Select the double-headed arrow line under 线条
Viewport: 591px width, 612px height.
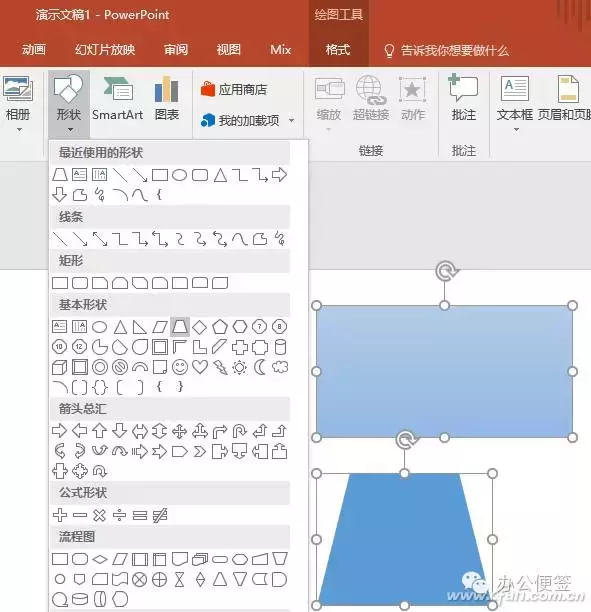coord(100,239)
